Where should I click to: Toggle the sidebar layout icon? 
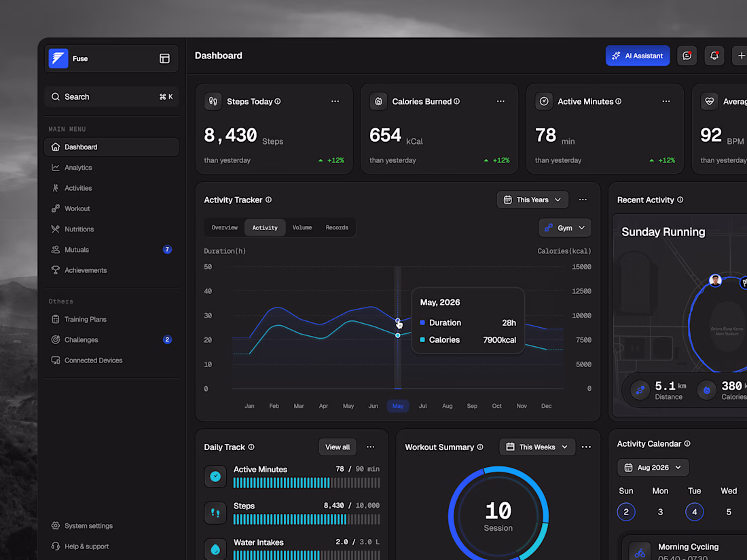tap(164, 58)
